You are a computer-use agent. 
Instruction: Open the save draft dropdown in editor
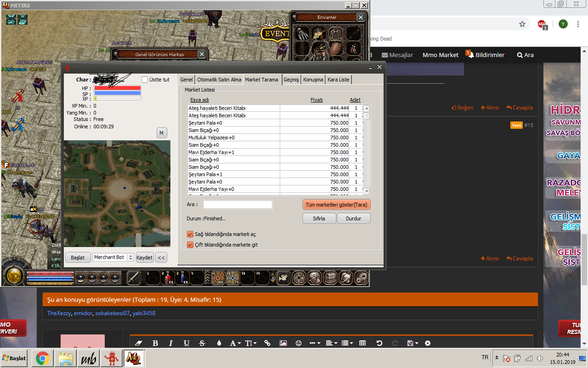pyautogui.click(x=413, y=343)
